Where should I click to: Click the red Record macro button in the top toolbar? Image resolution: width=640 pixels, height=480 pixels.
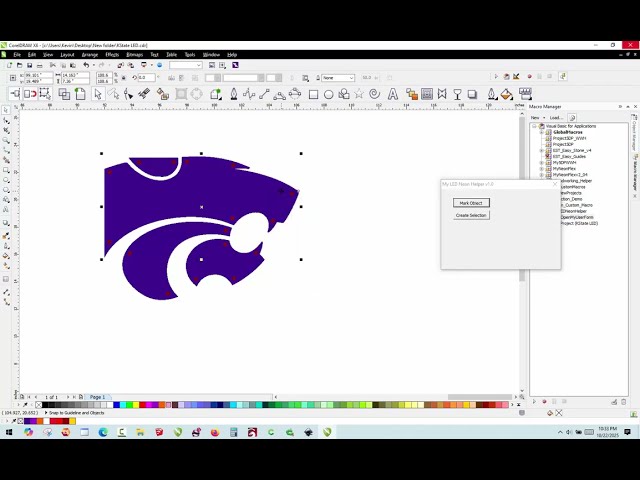529,77
